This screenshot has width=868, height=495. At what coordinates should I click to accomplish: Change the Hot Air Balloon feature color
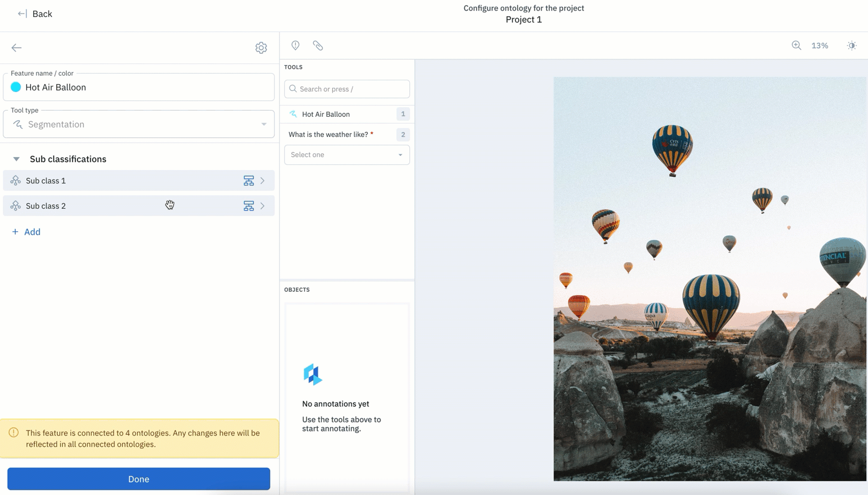click(16, 87)
